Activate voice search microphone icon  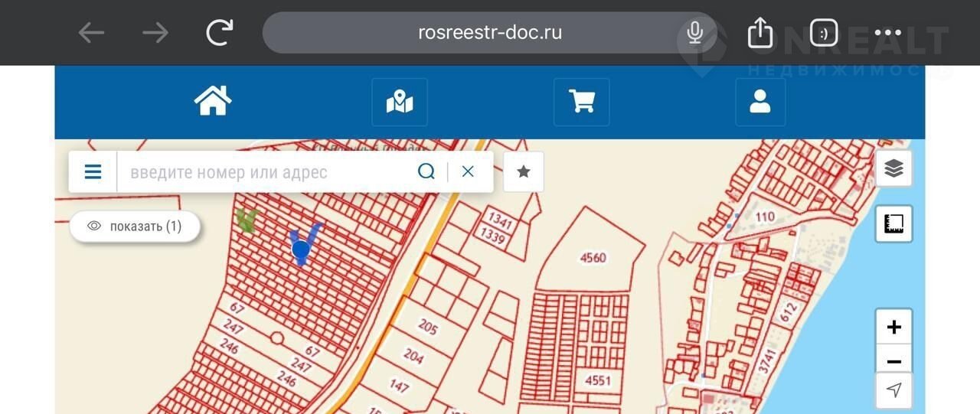[695, 33]
